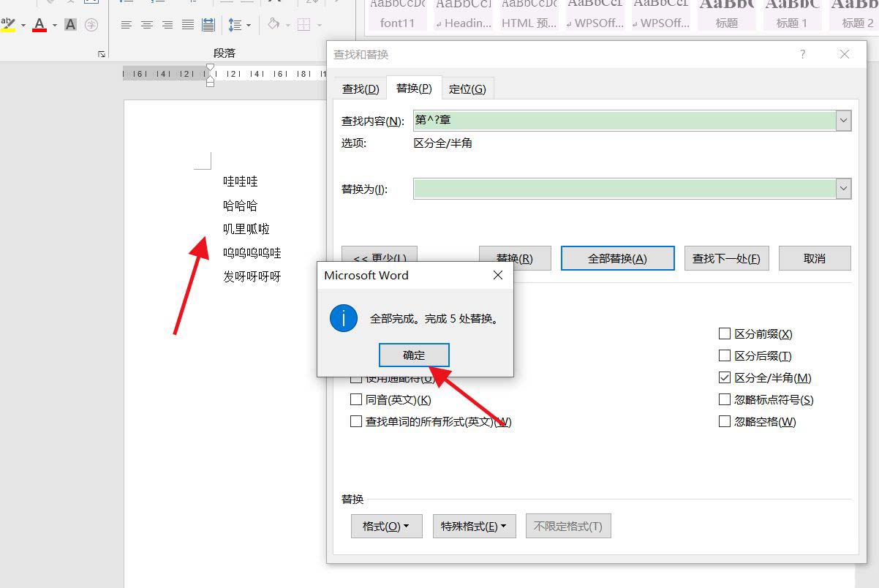This screenshot has height=588, width=879.
Task: Apply the red font color button
Action: click(39, 25)
